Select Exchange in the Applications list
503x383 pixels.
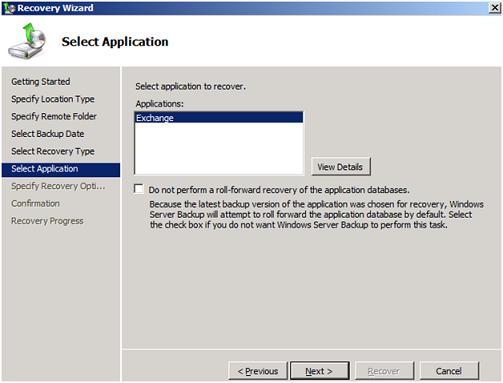pyautogui.click(x=219, y=118)
